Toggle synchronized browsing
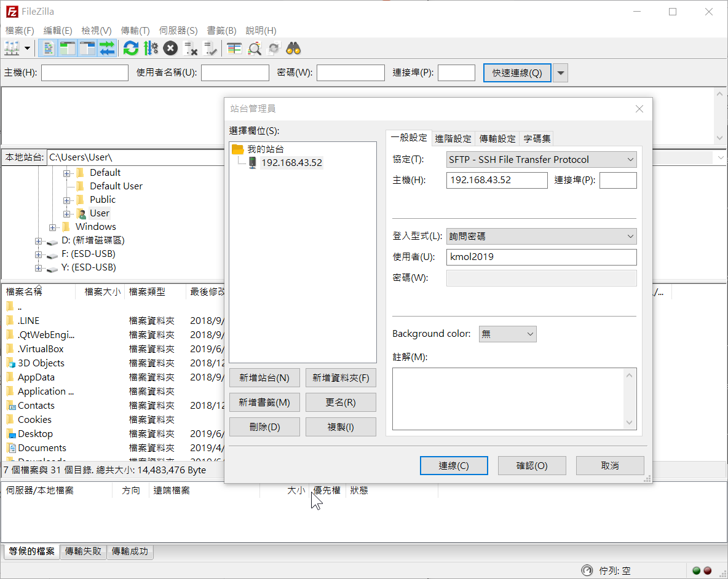This screenshot has height=579, width=728. (274, 48)
